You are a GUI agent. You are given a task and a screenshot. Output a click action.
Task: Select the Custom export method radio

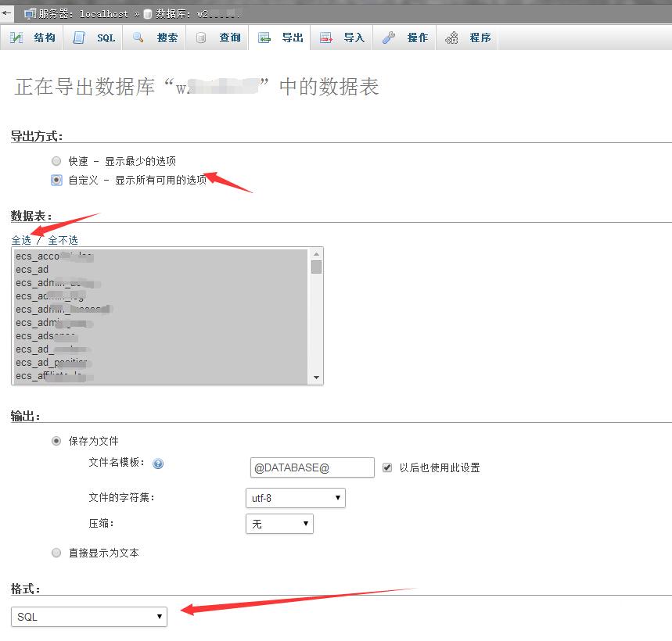56,180
